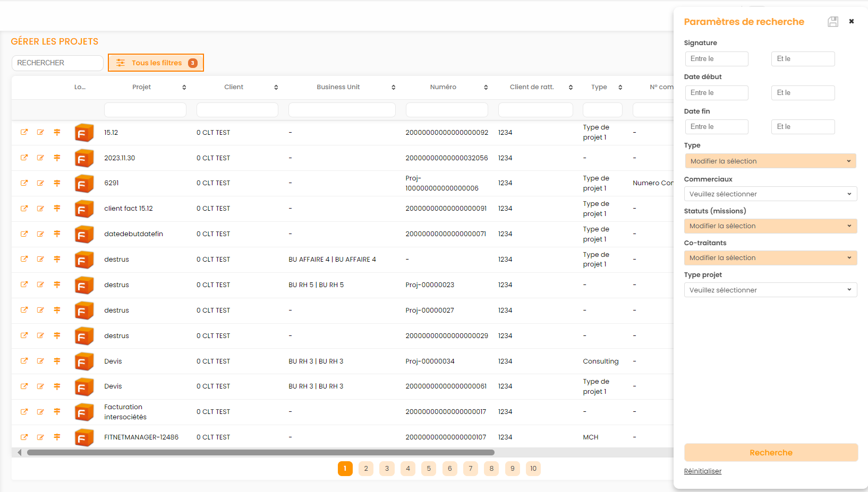Click edit icon for project 2023.11.30
Viewport: 868px width, 492px height.
(40, 158)
